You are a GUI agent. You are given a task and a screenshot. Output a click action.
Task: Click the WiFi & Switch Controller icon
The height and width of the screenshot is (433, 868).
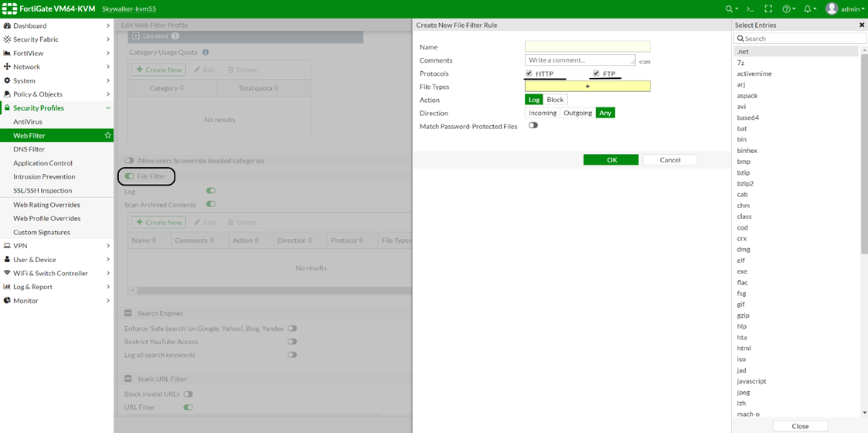(7, 273)
